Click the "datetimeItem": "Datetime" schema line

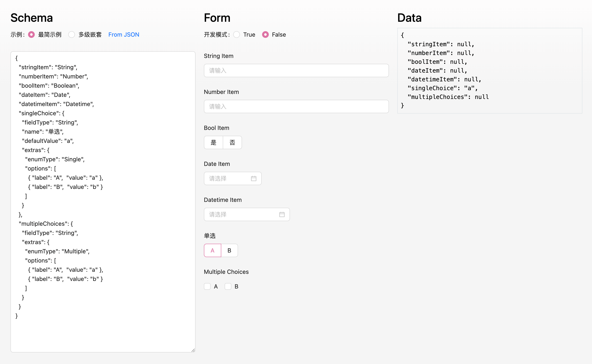(x=56, y=104)
